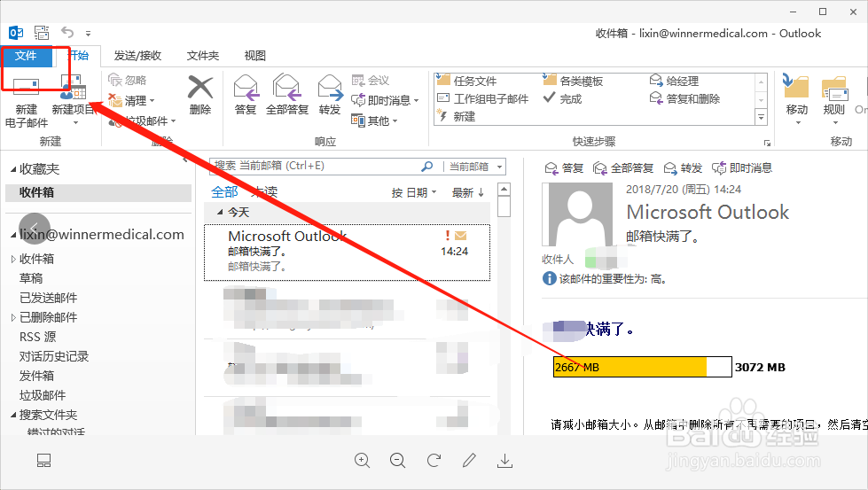This screenshot has width=868, height=490.
Task: Open the Microsoft Outlook 邮箱快满了 message
Action: point(347,253)
